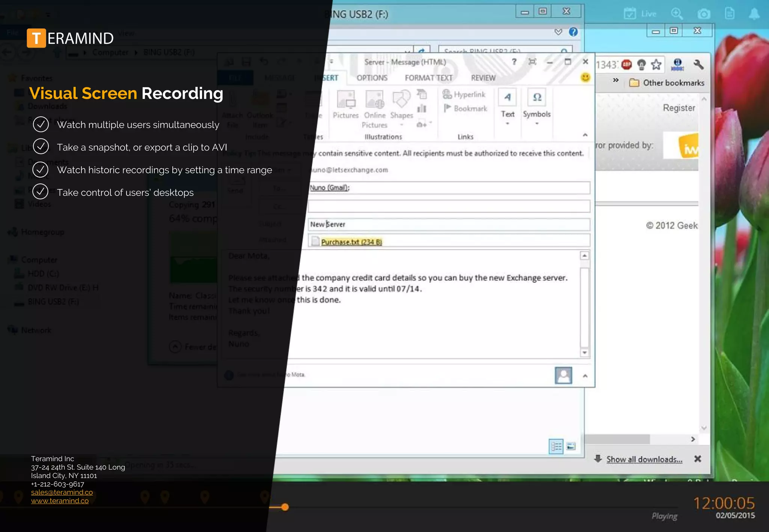Image resolution: width=769 pixels, height=532 pixels.
Task: Switch to the REVIEW ribbon tab
Action: click(x=483, y=78)
